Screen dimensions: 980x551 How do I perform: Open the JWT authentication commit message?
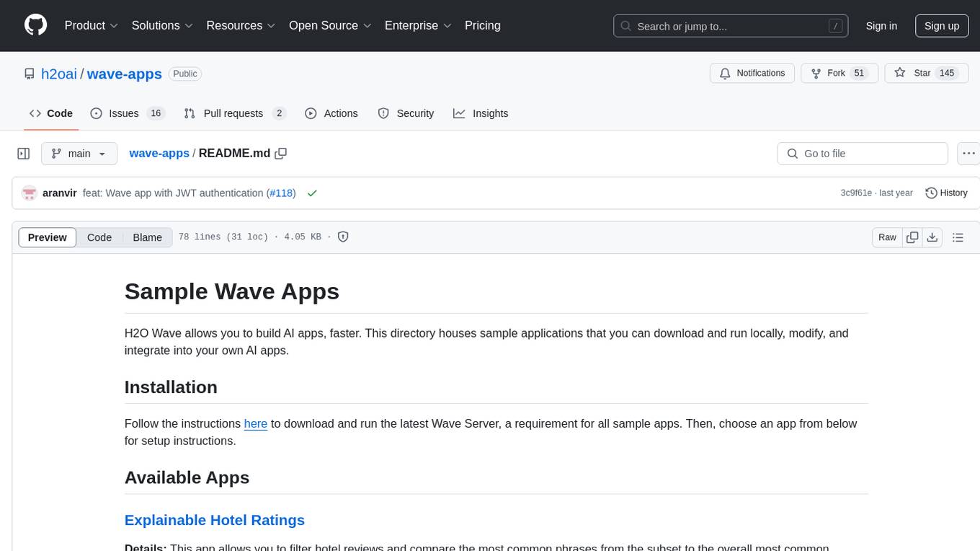pyautogui.click(x=173, y=193)
